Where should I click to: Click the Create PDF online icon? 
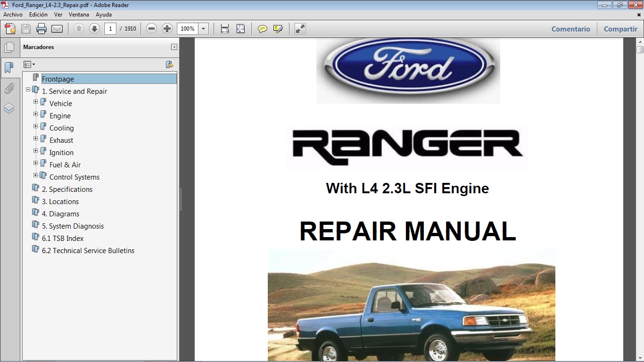click(10, 29)
